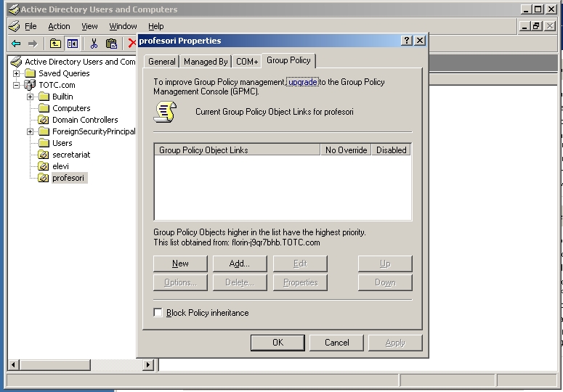563x392 pixels.
Task: Open the Window menu
Action: 123,26
